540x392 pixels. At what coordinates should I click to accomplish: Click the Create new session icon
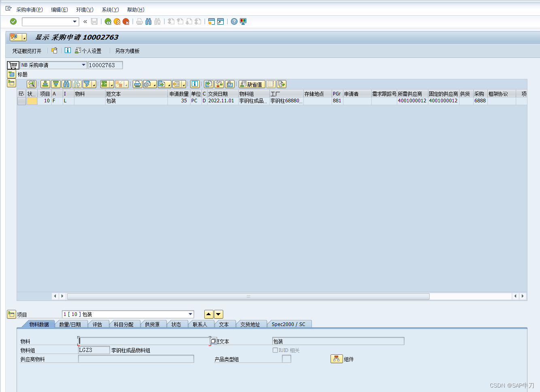(x=211, y=21)
